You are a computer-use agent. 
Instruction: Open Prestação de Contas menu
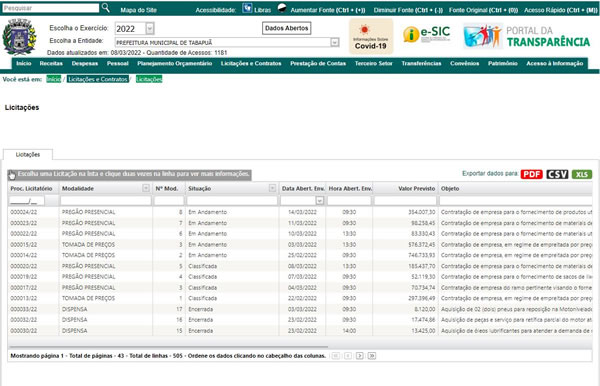[318, 64]
